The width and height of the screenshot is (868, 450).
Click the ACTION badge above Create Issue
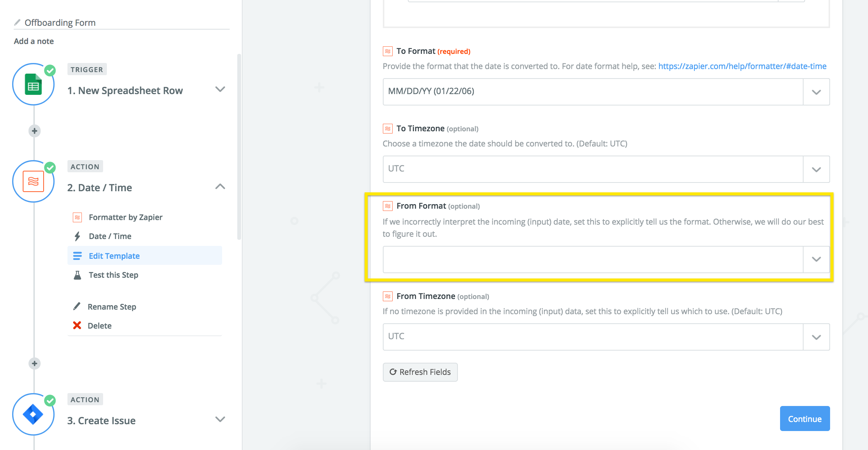(x=85, y=400)
